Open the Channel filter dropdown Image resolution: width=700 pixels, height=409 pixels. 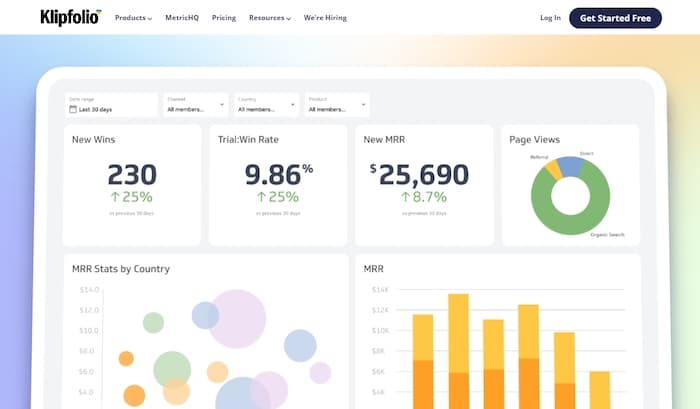[x=196, y=105]
